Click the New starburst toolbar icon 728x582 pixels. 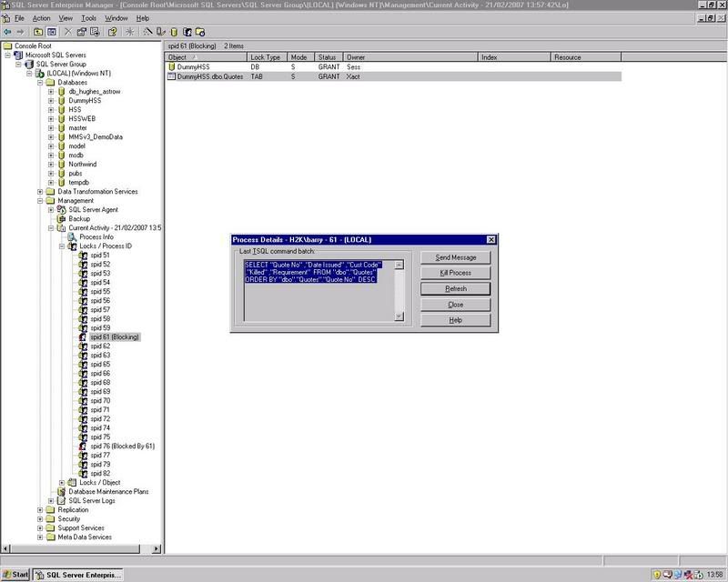tap(129, 32)
